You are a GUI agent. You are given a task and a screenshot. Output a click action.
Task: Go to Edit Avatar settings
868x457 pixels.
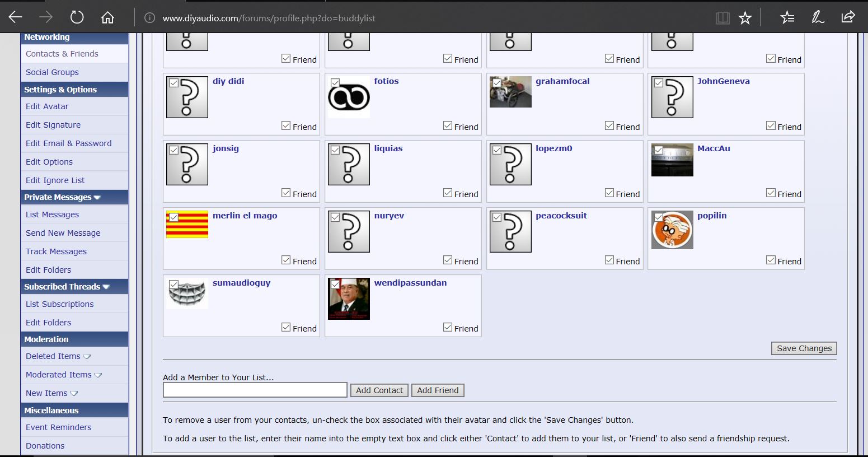[x=47, y=106]
